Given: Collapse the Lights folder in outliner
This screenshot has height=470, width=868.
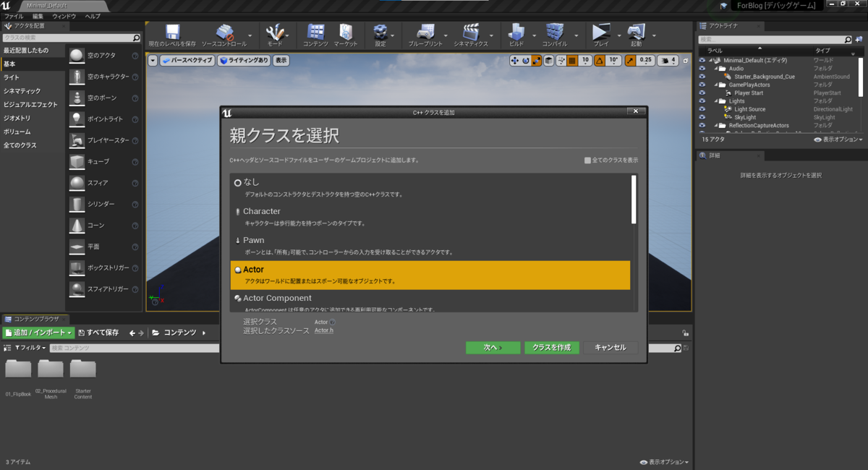Looking at the screenshot, I should (716, 101).
